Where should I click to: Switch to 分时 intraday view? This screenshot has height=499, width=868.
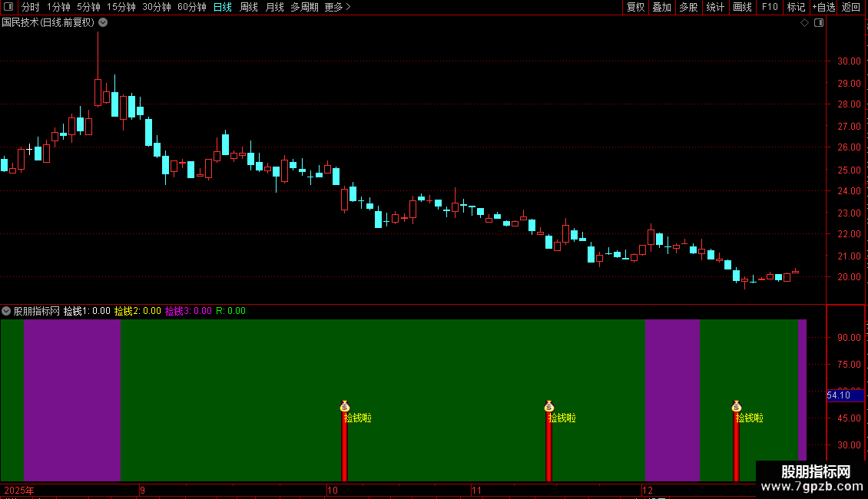[x=31, y=7]
